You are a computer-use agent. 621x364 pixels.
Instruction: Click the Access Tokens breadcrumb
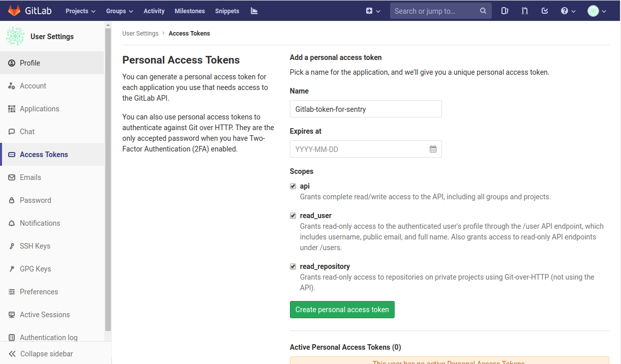pos(189,34)
